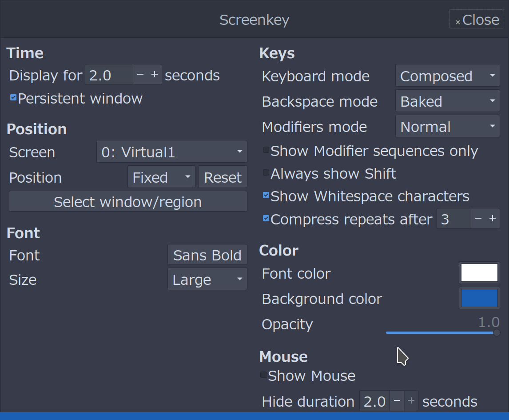The width and height of the screenshot is (509, 420).
Task: Toggle Compress repeats after checkbox
Action: pyautogui.click(x=266, y=218)
